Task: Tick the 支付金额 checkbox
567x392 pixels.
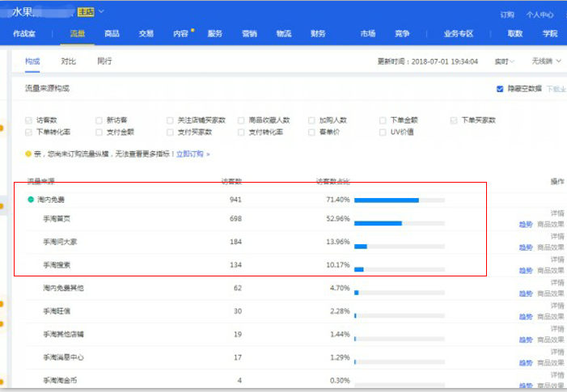Action: coord(99,132)
